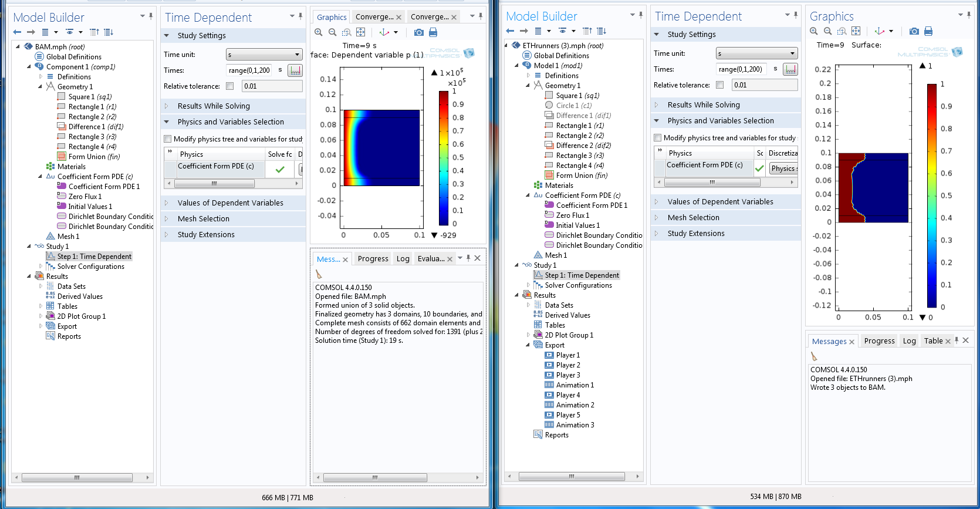Screen dimensions: 980x509
Task: Click Relative tolerance field in ETHrunners window
Action: [765, 85]
